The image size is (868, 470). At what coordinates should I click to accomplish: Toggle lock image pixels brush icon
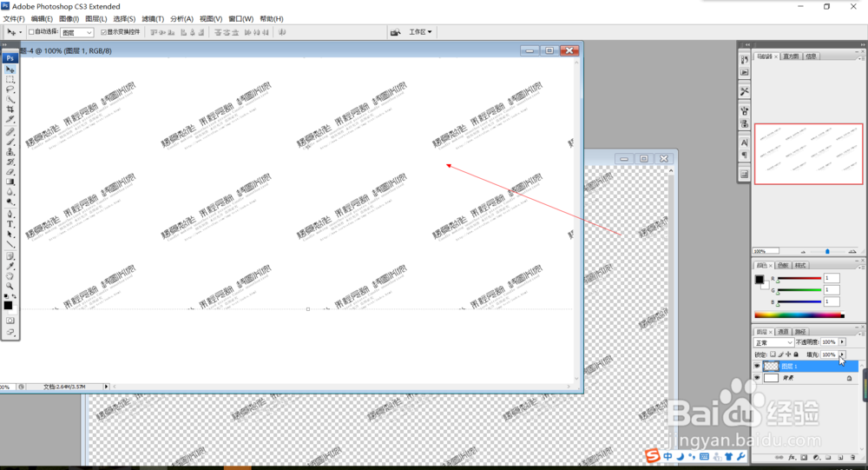780,354
